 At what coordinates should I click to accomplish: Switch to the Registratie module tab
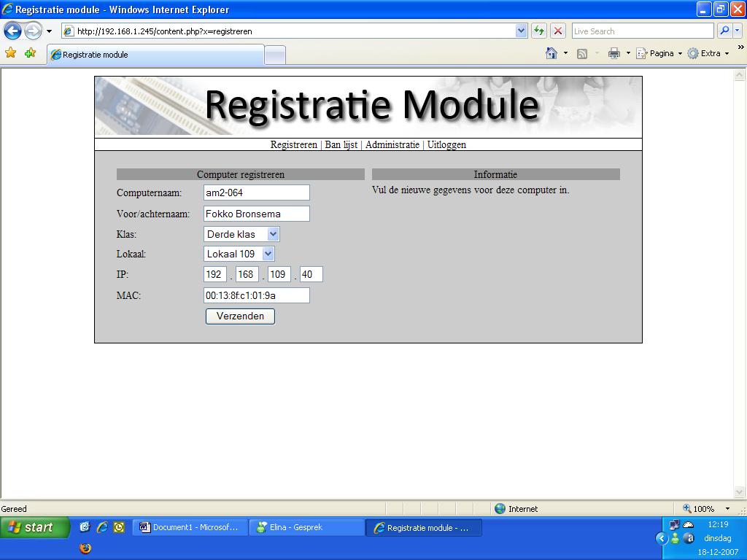point(155,55)
